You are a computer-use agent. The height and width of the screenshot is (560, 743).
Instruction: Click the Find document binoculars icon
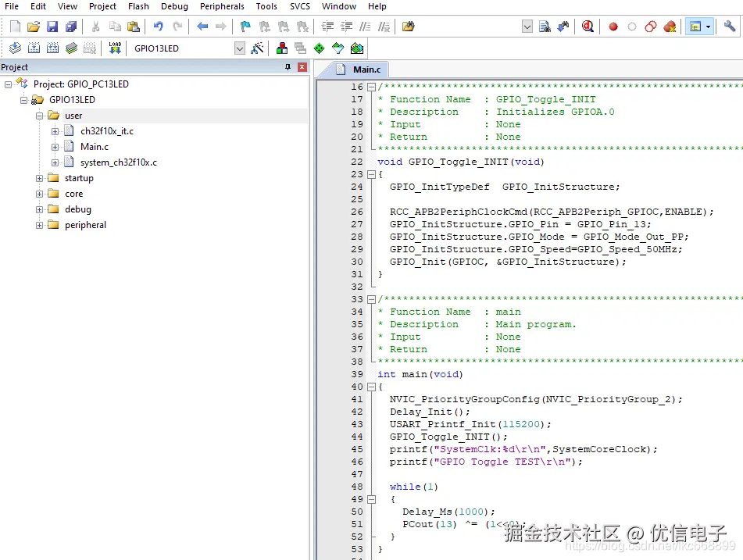tap(545, 27)
